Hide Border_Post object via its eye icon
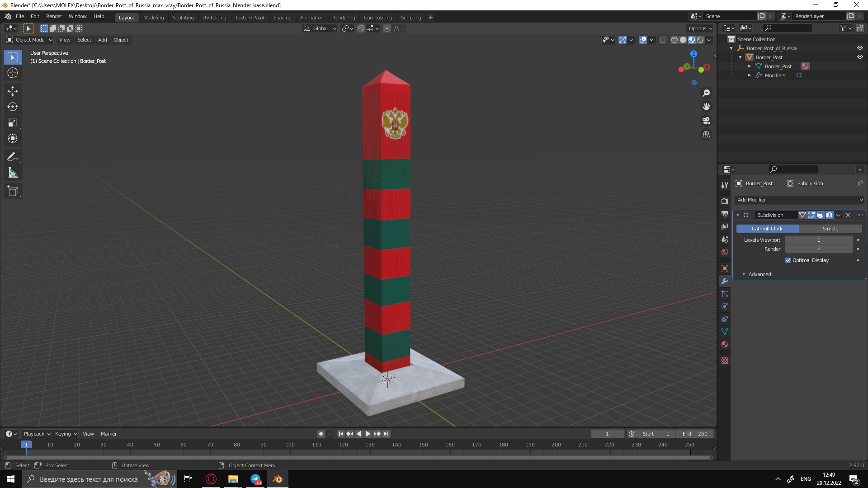The image size is (868, 488). [860, 57]
